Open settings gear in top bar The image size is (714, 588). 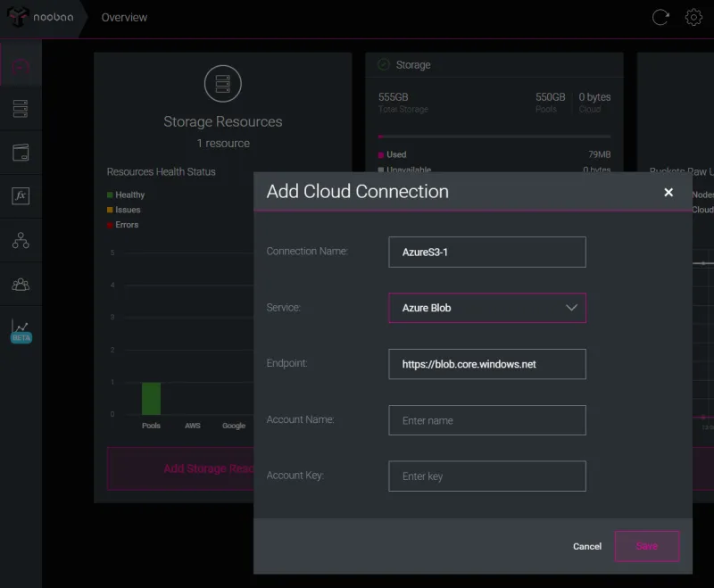[693, 17]
